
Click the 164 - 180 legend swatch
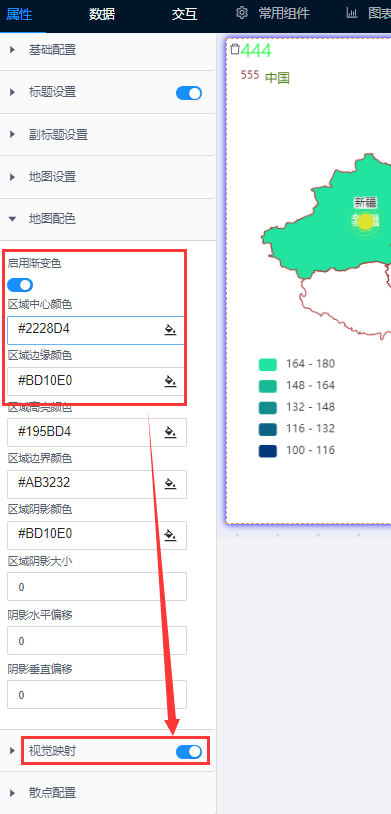pos(267,364)
